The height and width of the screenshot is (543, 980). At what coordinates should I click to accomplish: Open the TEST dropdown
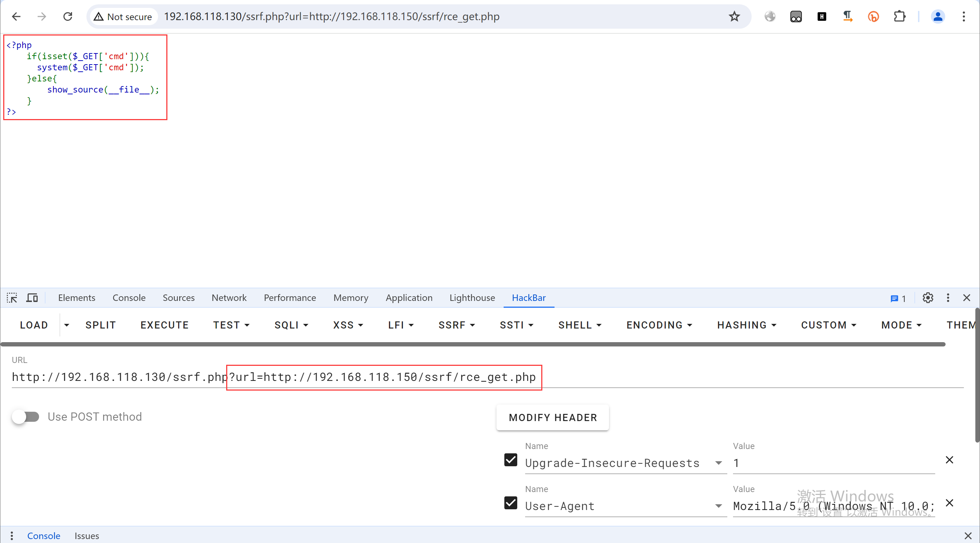231,325
